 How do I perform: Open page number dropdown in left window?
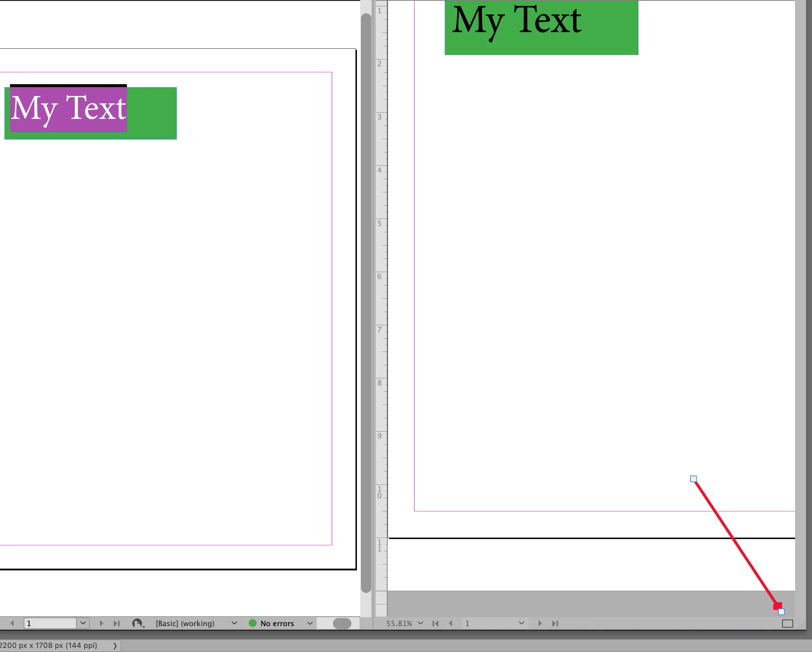[x=83, y=623]
